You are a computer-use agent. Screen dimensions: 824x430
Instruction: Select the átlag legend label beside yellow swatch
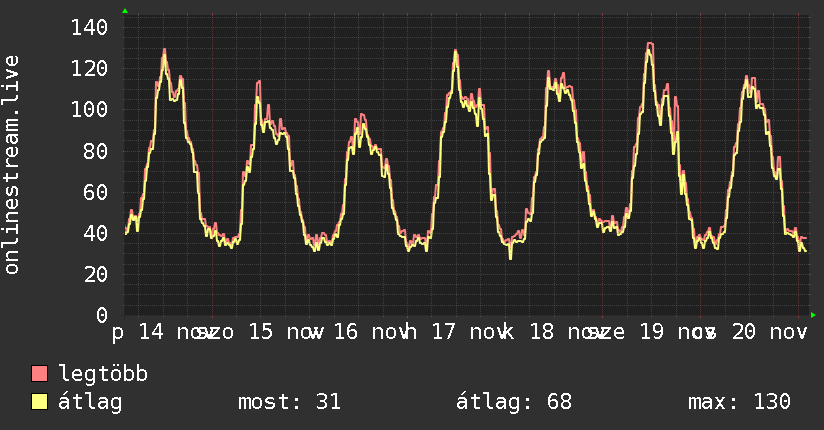(90, 402)
